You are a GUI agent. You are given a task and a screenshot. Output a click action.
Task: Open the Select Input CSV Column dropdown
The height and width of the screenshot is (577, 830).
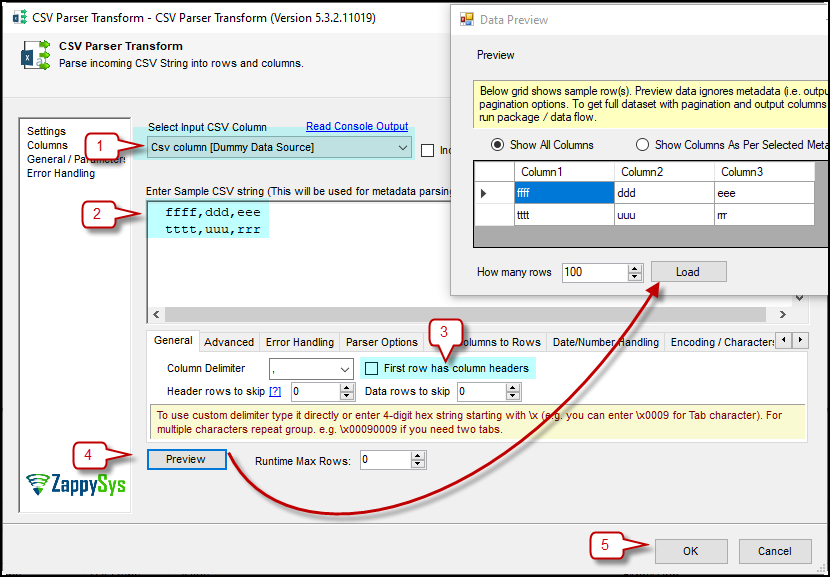pyautogui.click(x=279, y=148)
